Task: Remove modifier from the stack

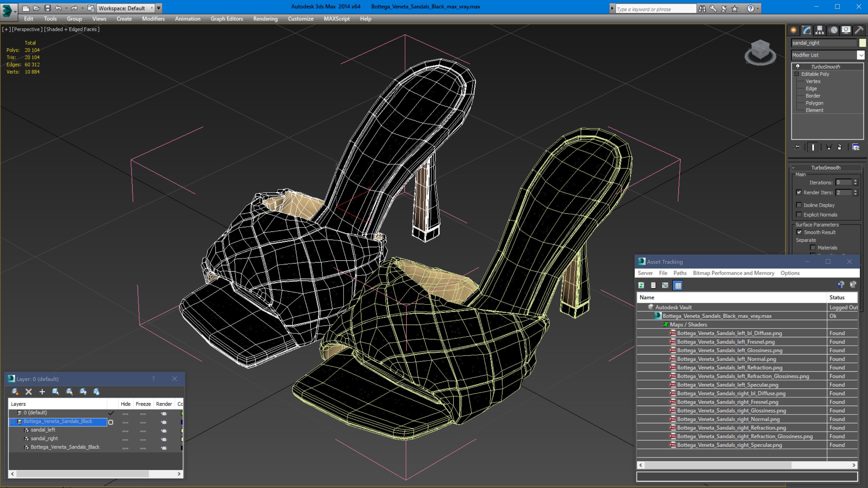Action: (839, 147)
